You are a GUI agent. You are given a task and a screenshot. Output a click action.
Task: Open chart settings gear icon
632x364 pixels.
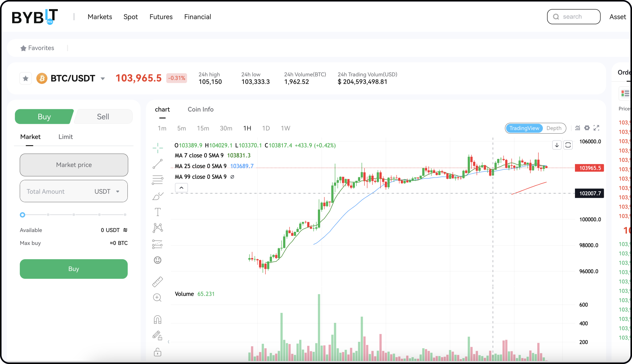pyautogui.click(x=587, y=128)
